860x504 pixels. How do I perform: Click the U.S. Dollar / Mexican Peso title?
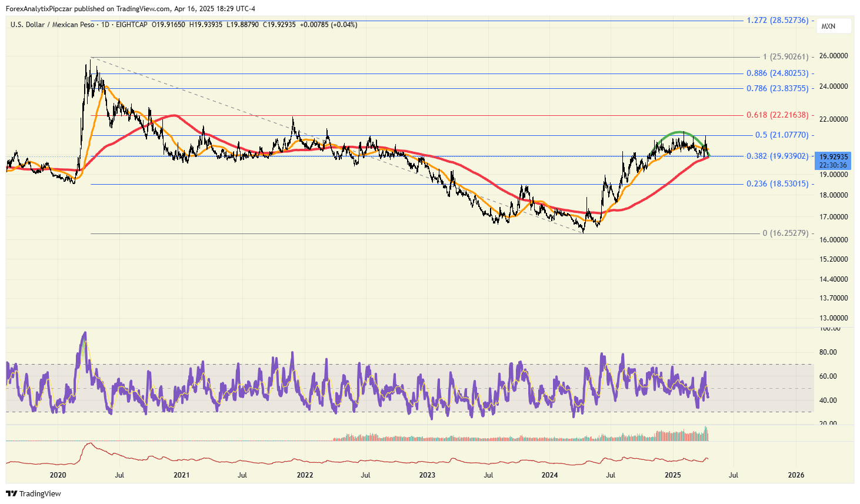pos(52,25)
